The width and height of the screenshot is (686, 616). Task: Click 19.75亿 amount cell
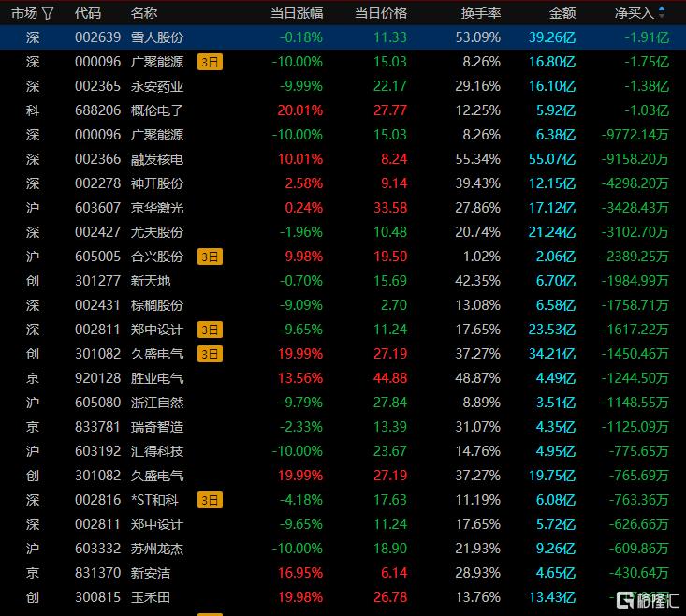(552, 476)
